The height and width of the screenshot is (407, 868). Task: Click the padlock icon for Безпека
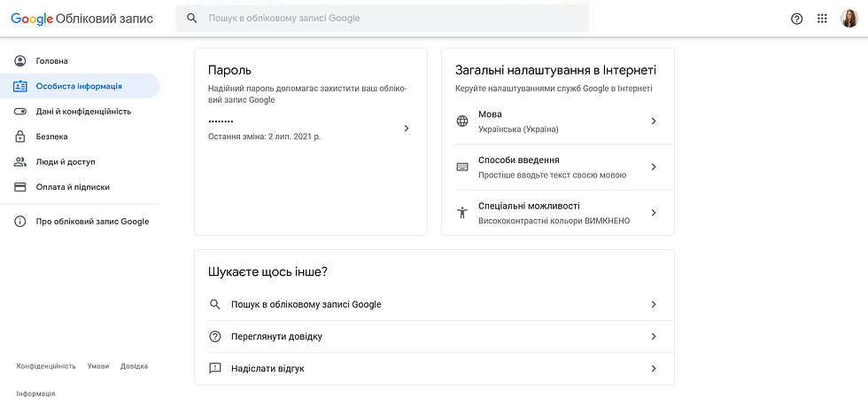pyautogui.click(x=19, y=137)
